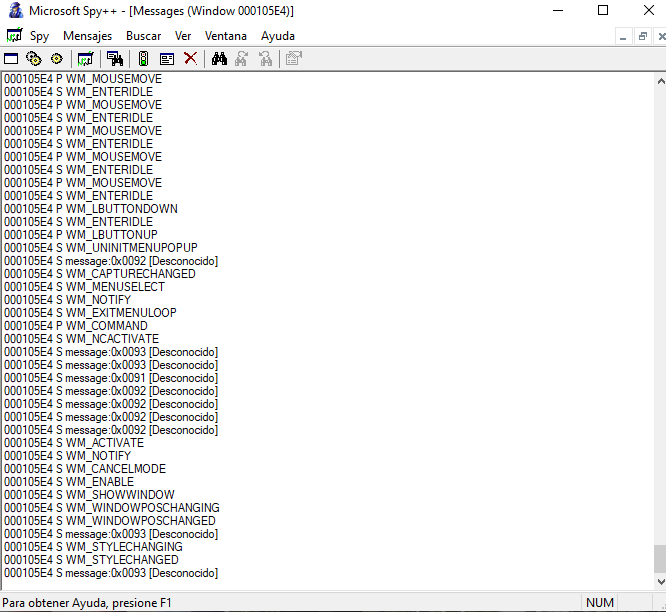The image size is (670, 612).
Task: Click the Log Messages toolbar icon
Action: point(85,59)
